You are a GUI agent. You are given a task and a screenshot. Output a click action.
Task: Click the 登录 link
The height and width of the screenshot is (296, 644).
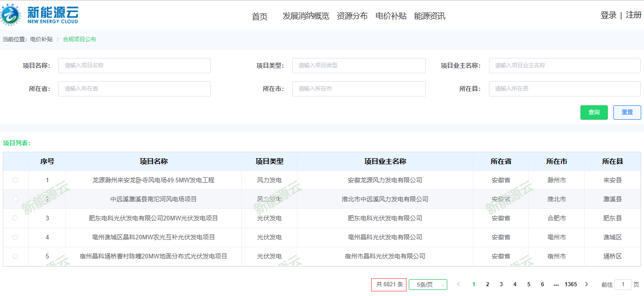click(x=608, y=15)
